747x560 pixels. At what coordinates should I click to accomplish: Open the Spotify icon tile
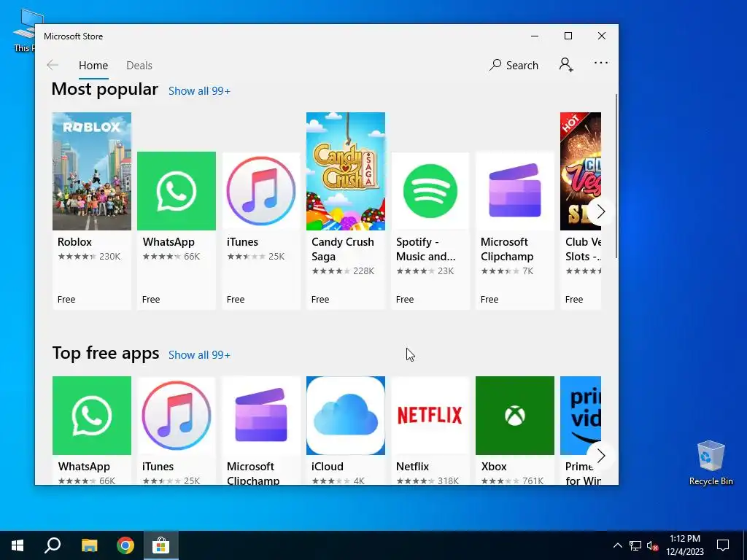(x=430, y=191)
